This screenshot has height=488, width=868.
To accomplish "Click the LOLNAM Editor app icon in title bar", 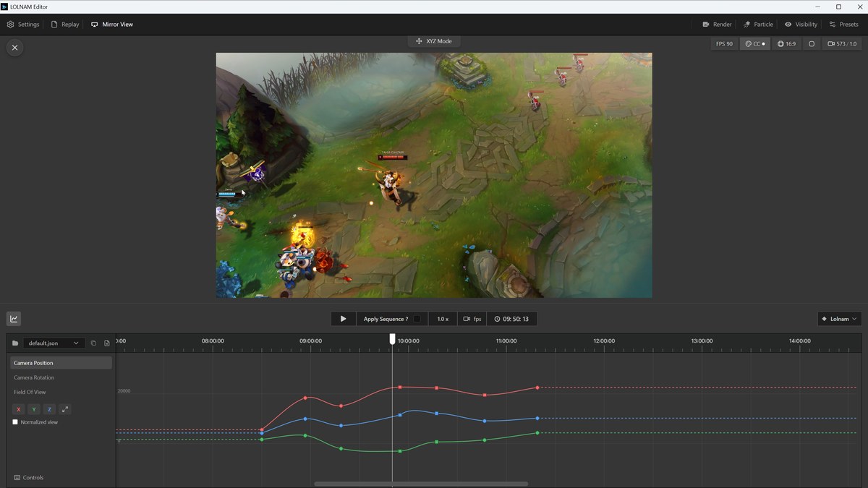I will pos(4,7).
